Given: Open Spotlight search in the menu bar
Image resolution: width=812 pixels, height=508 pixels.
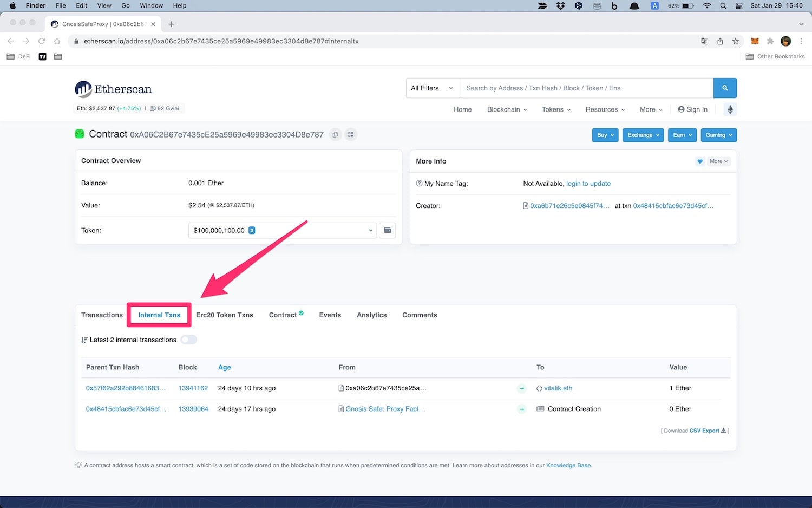Looking at the screenshot, I should (x=723, y=5).
